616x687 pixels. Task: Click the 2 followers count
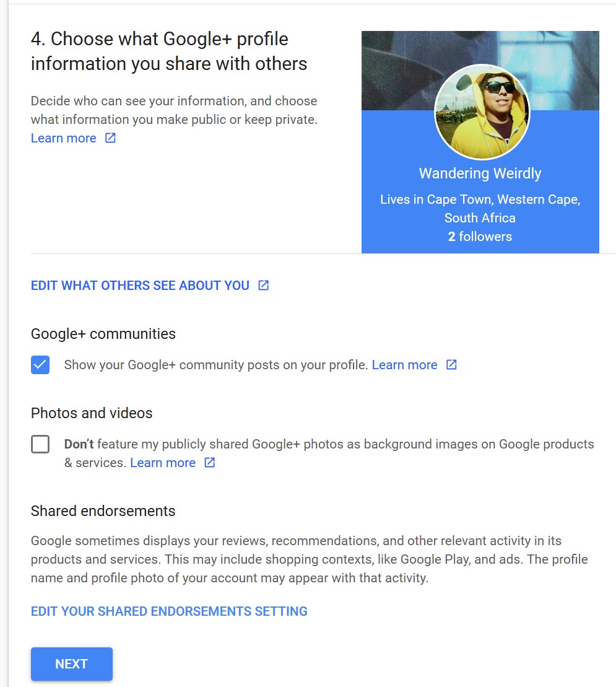coord(480,237)
